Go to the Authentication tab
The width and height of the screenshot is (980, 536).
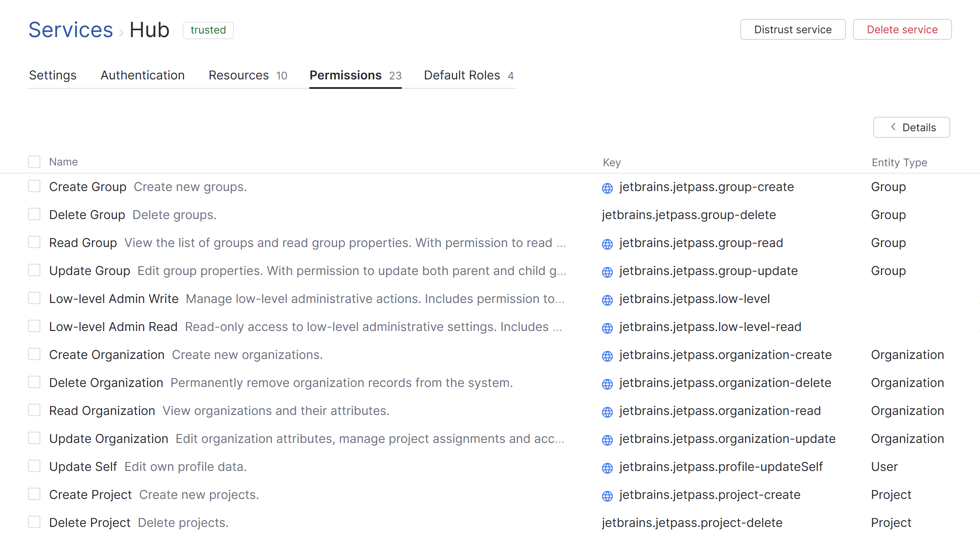(x=142, y=75)
